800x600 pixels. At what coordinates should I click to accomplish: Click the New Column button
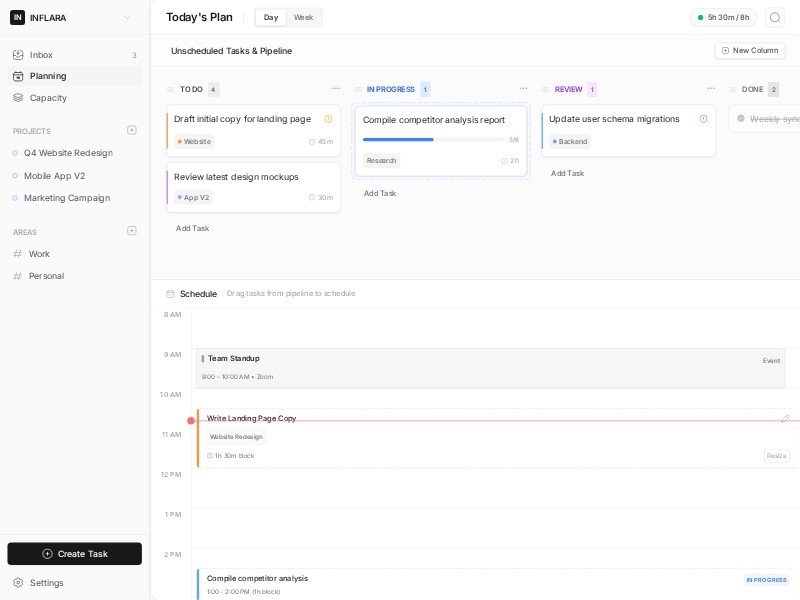(749, 50)
